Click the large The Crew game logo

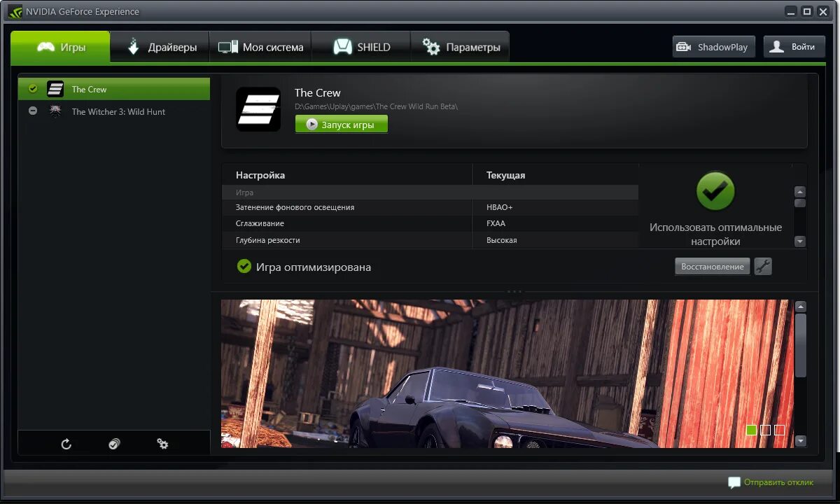[258, 109]
